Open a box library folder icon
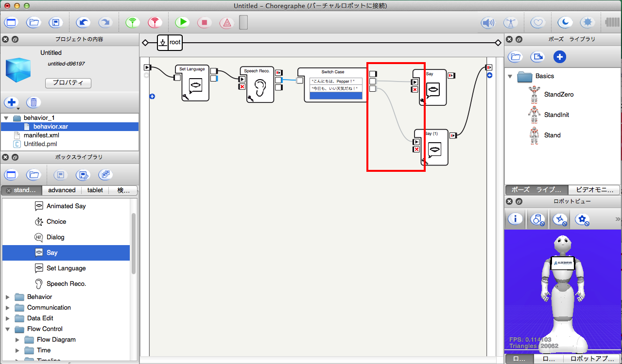The width and height of the screenshot is (622, 364). coord(34,175)
